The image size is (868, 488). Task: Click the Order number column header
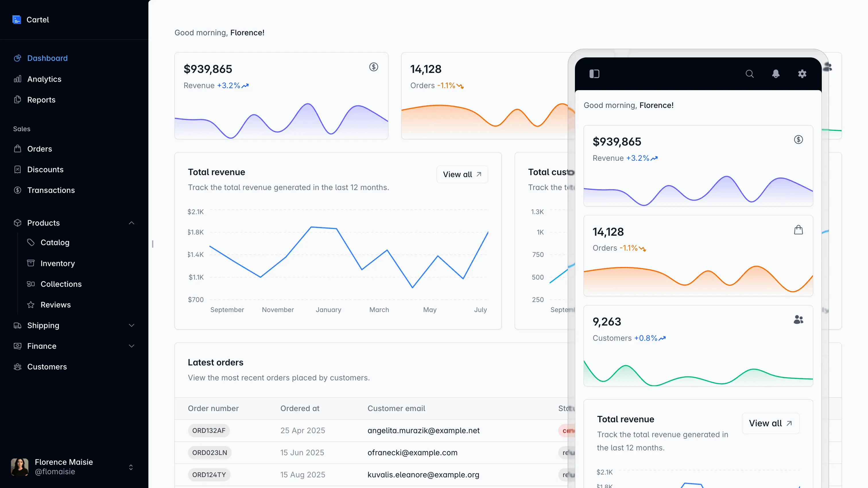coord(213,408)
